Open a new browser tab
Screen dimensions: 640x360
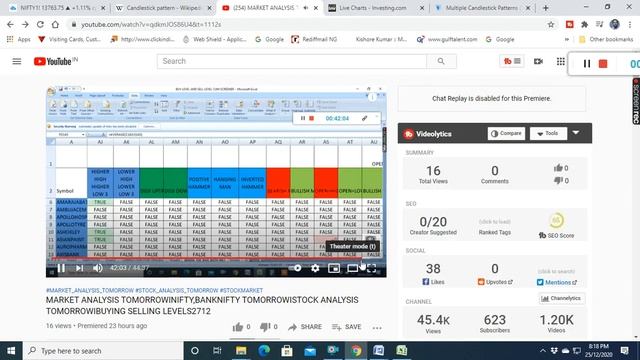click(546, 8)
